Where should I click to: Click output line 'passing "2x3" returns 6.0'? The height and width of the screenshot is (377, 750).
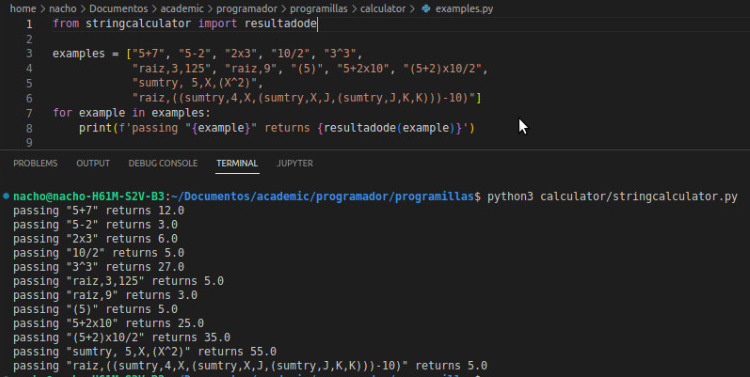[x=95, y=239]
